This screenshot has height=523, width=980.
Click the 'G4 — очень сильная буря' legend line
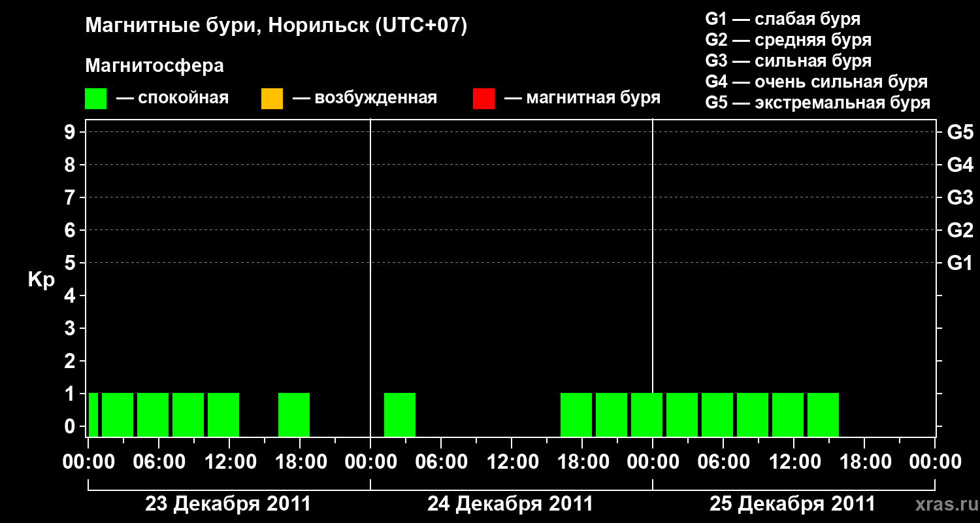817,82
